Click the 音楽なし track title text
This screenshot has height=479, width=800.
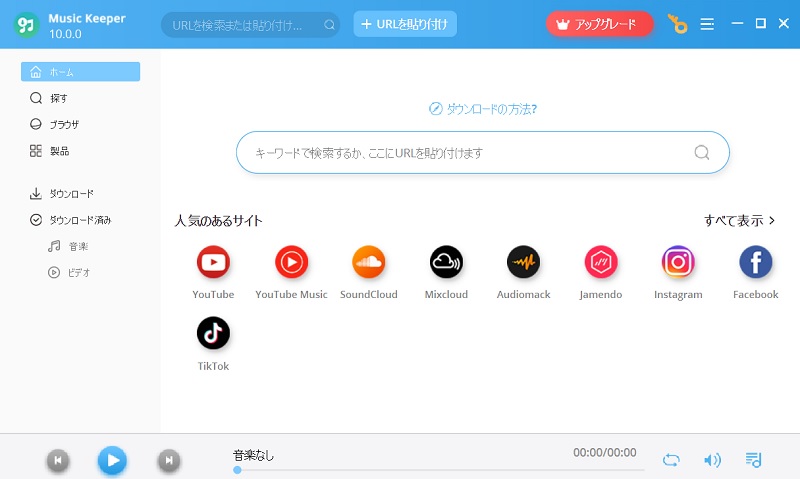click(x=254, y=455)
